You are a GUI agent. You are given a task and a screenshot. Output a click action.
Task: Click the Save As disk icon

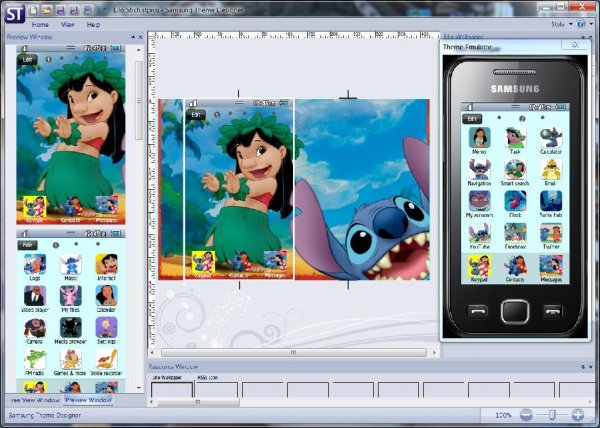click(x=74, y=10)
